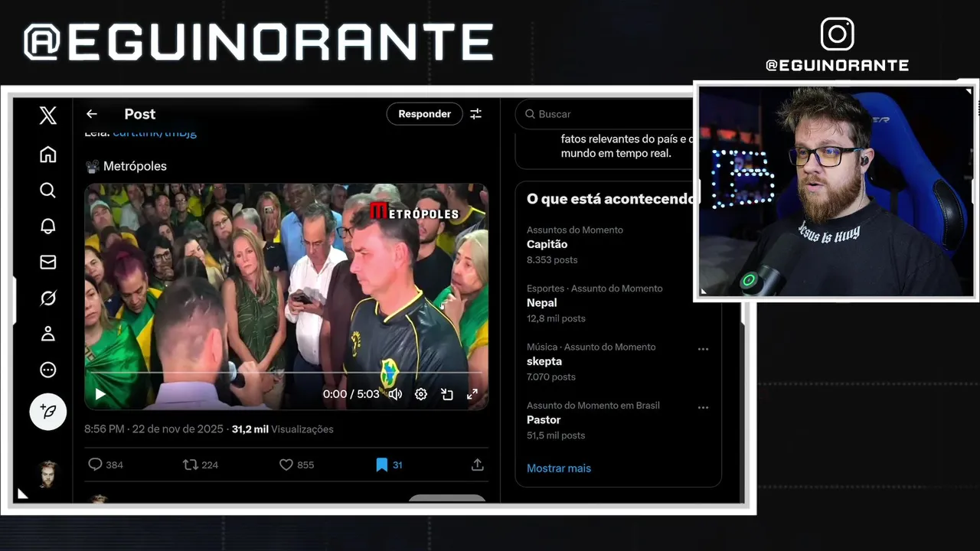Toggle picture-in-picture on video
This screenshot has height=551, width=980.
(447, 394)
